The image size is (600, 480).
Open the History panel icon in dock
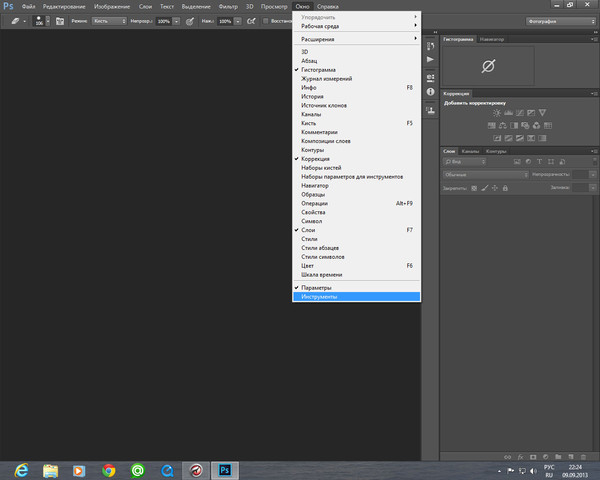point(430,46)
